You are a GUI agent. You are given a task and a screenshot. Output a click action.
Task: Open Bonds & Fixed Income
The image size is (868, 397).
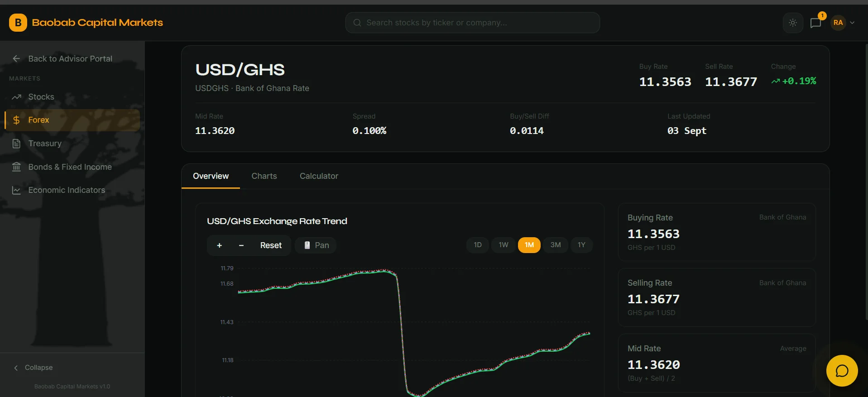pos(72,167)
